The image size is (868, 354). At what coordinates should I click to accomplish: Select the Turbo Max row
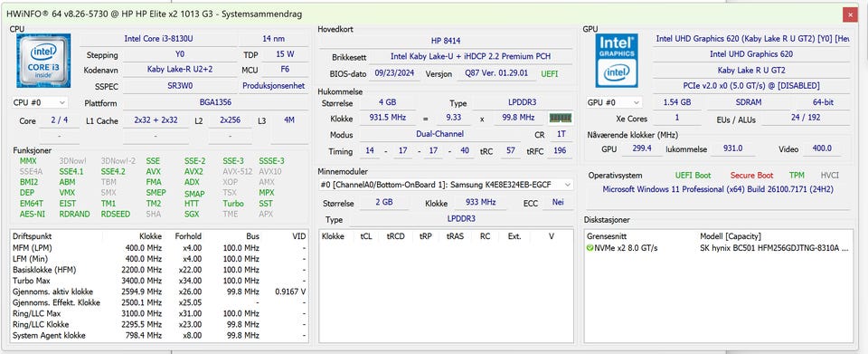159,281
